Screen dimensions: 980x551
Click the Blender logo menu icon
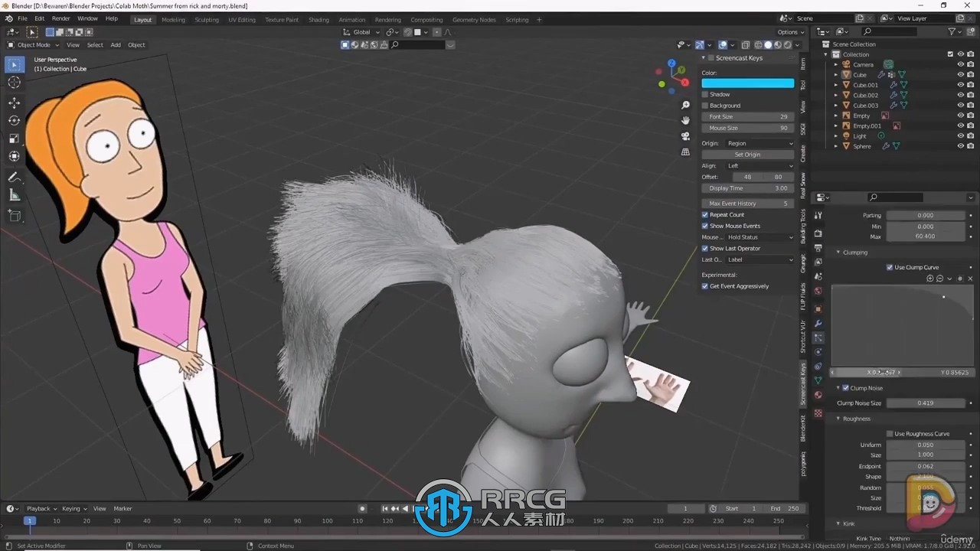click(8, 18)
